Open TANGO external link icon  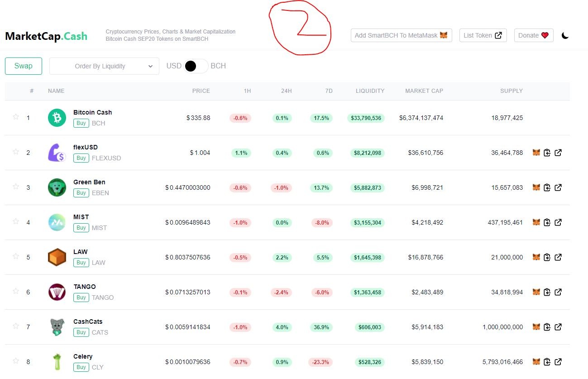[558, 292]
